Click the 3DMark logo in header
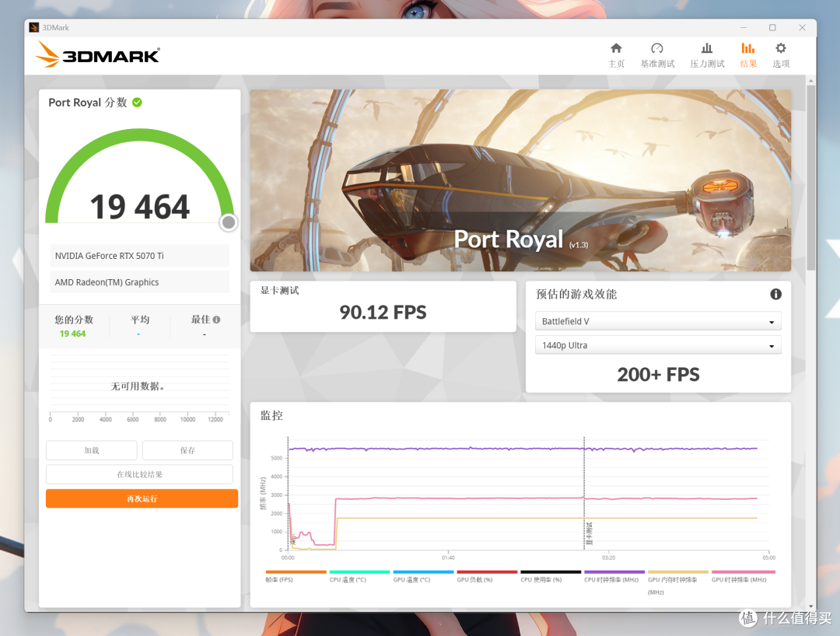 (97, 55)
